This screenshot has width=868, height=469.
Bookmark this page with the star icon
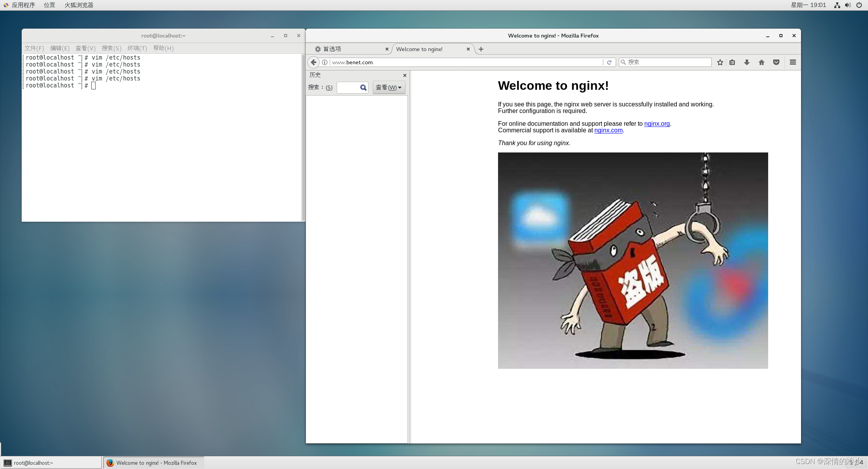tap(720, 62)
